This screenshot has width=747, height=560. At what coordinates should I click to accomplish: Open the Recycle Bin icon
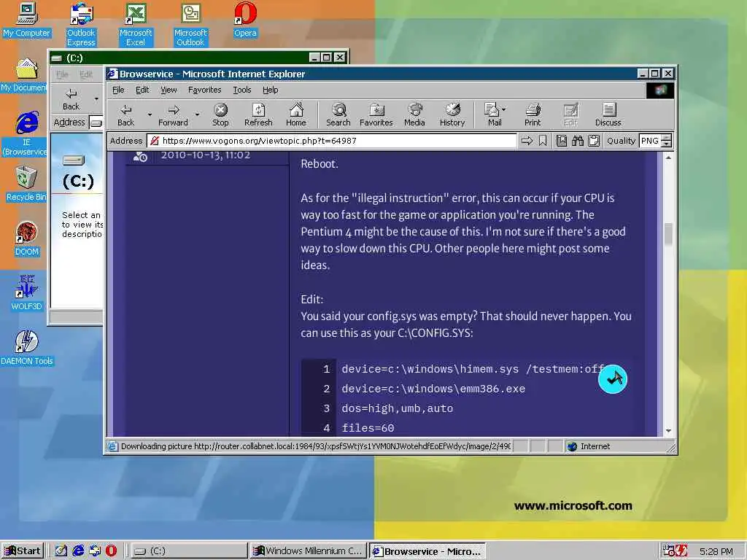26,184
